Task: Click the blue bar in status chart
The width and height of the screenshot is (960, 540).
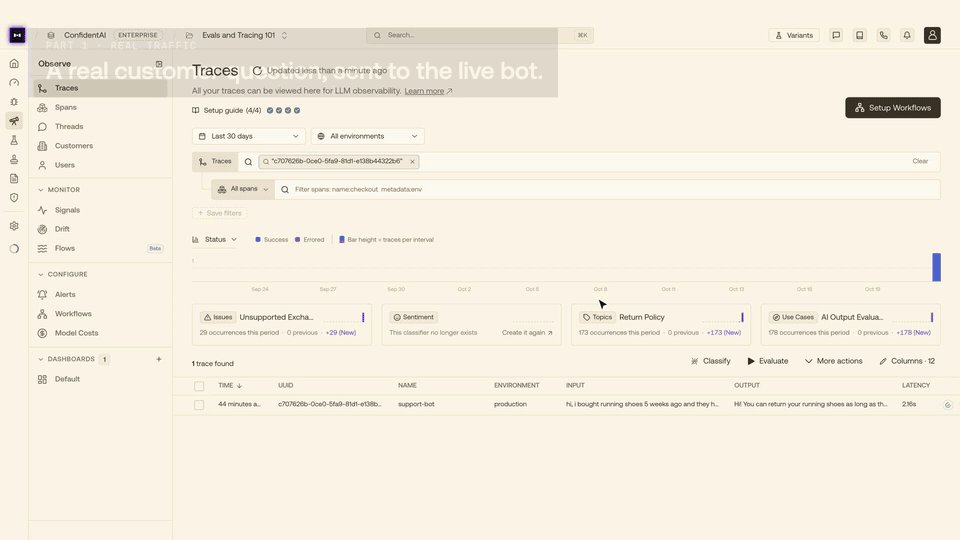Action: point(936,267)
